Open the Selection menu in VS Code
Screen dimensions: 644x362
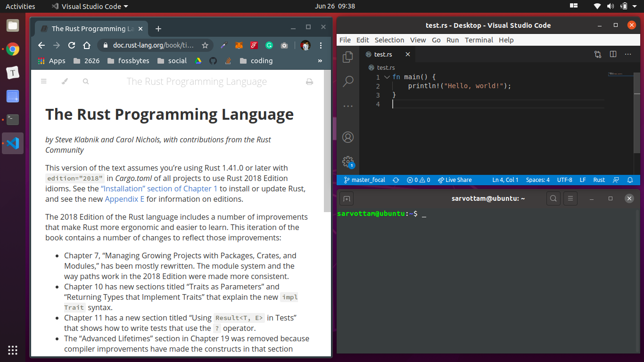[x=389, y=40]
